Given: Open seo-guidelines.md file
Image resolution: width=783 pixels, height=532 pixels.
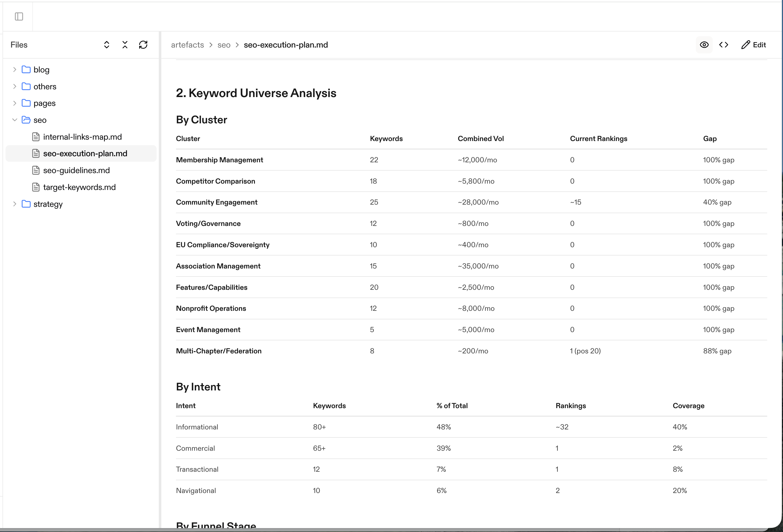Looking at the screenshot, I should (x=76, y=170).
